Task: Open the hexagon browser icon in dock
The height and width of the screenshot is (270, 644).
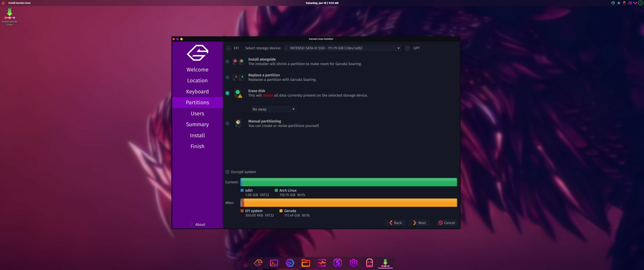Action: pos(290,263)
